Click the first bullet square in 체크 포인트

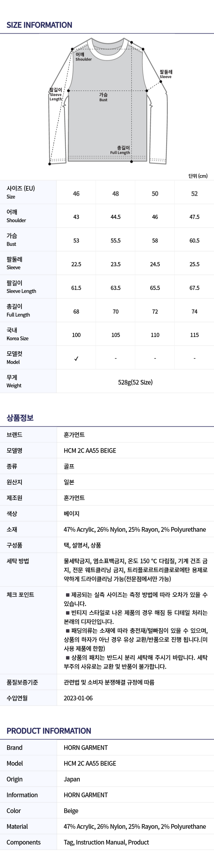[x=68, y=595]
